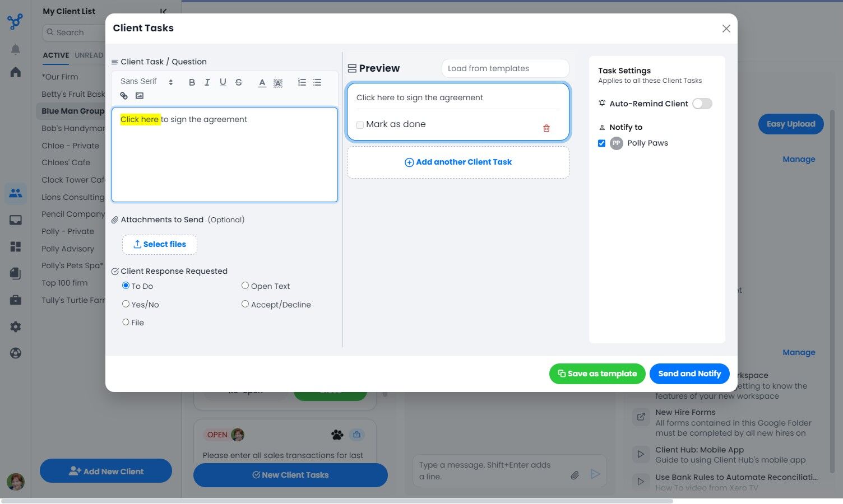Delete the client task with the trash icon
This screenshot has height=504, width=843.
coord(546,128)
